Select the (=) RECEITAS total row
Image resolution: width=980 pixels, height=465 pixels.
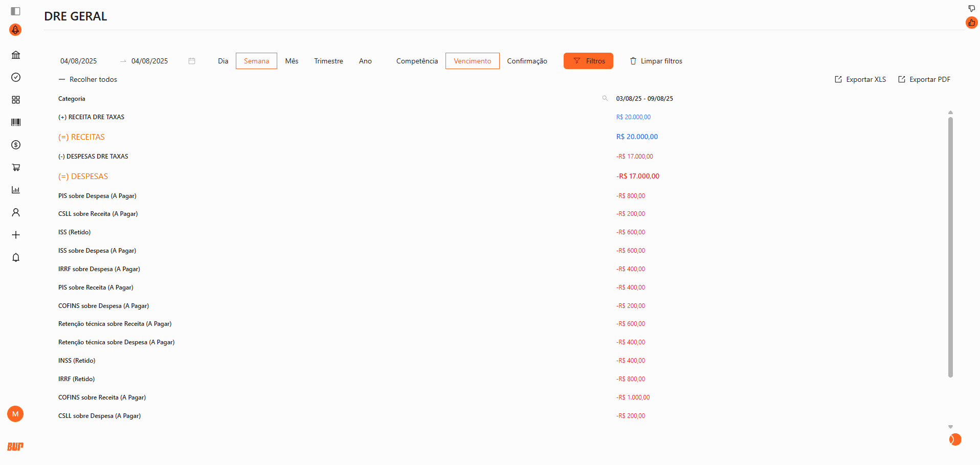click(503, 137)
